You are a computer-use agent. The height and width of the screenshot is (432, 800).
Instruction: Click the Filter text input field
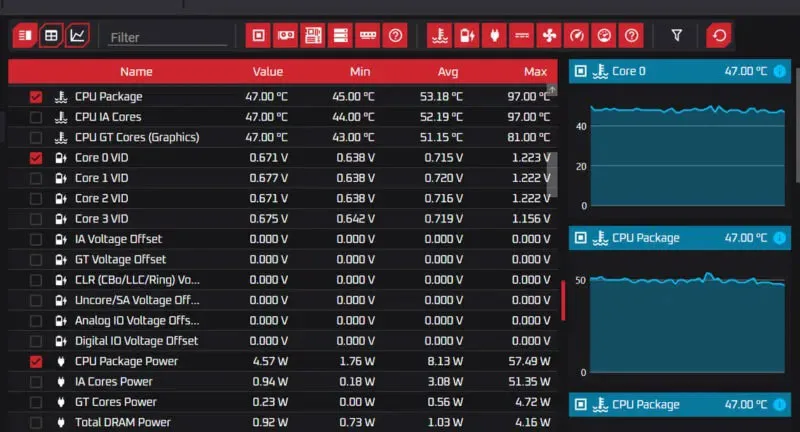(x=153, y=37)
